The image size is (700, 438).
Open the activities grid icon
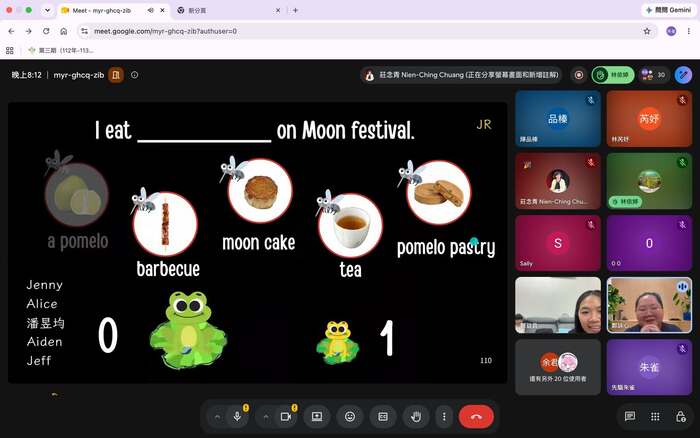655,417
